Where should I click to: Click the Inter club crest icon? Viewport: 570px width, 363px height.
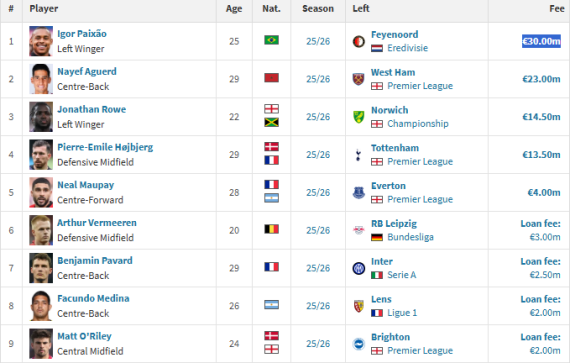click(x=358, y=268)
